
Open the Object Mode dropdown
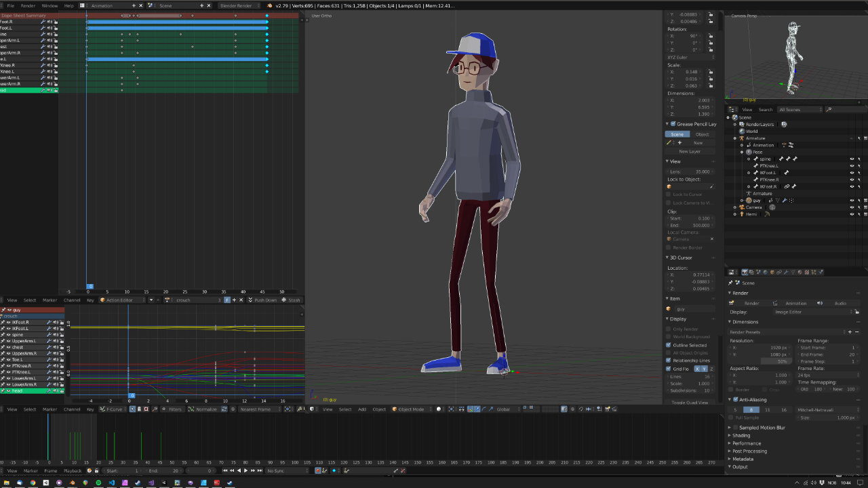tap(411, 409)
